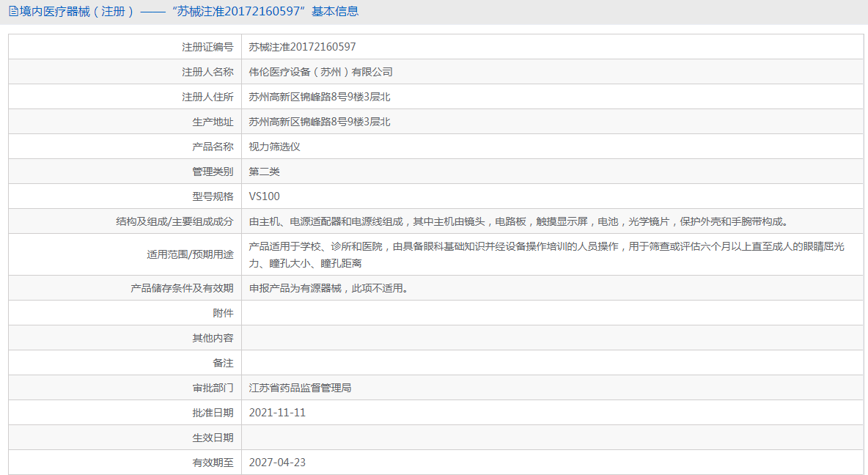Click the expiry date 2027-04-23

pos(278,462)
